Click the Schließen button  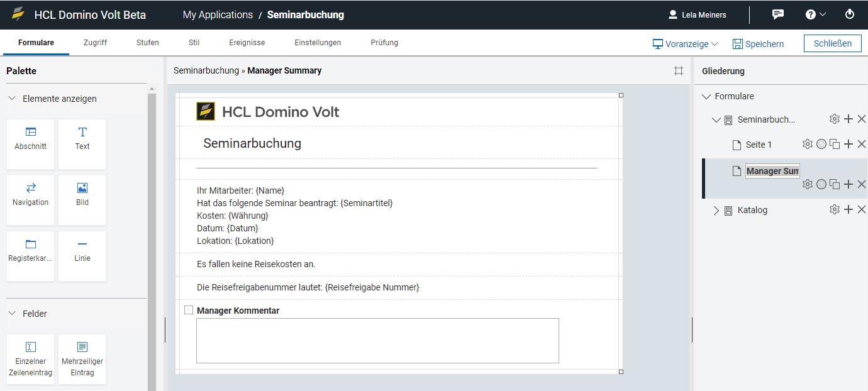(833, 43)
